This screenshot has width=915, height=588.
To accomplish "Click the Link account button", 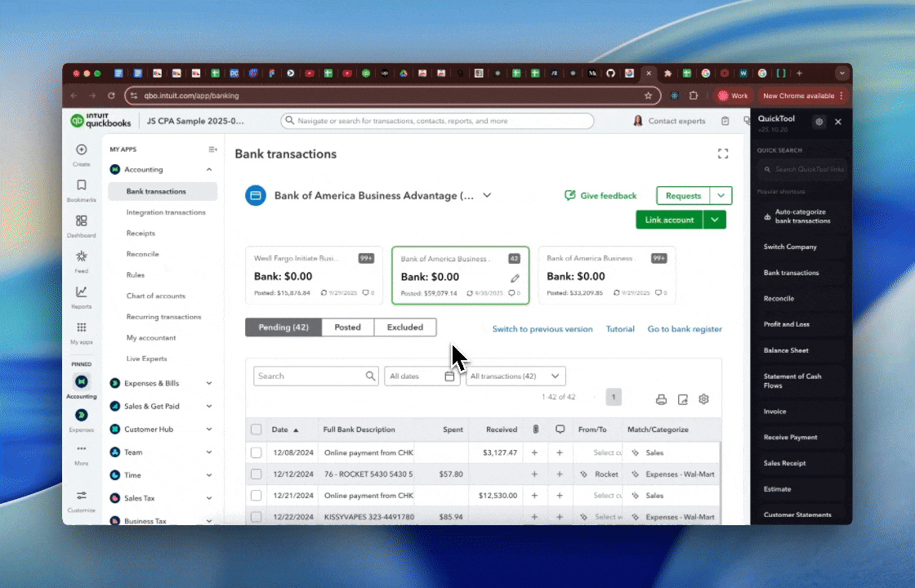I will pyautogui.click(x=669, y=220).
